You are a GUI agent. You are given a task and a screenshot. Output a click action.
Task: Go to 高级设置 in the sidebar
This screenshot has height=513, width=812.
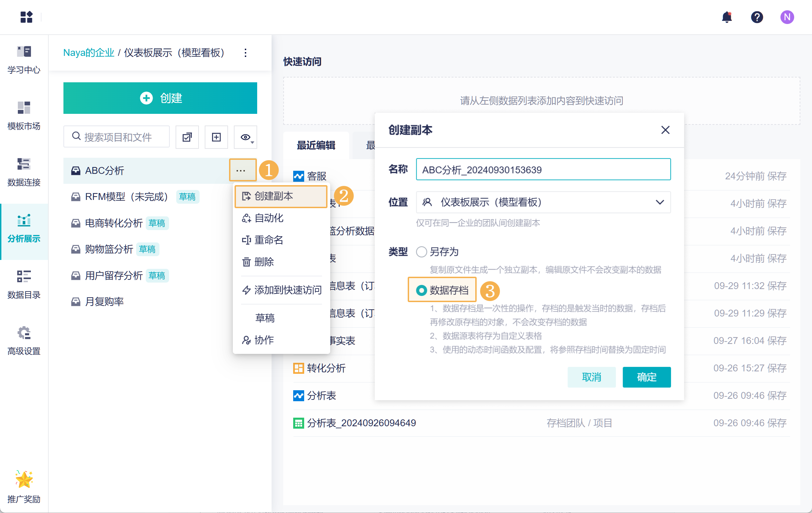click(24, 342)
